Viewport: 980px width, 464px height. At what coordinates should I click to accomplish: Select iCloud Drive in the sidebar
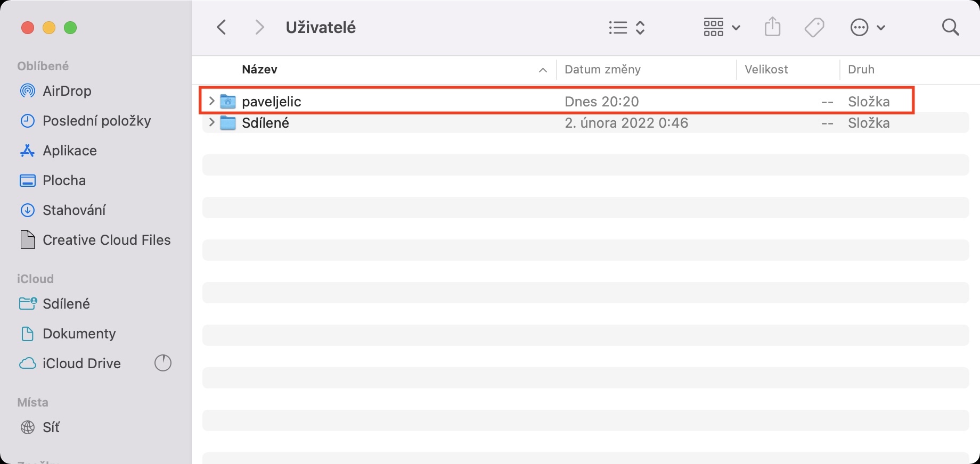click(81, 363)
